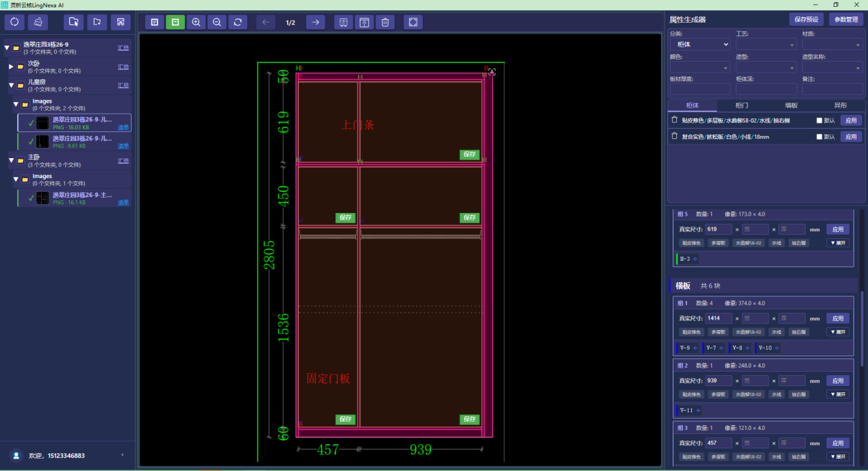Click the 真实尺寸 field containing 939
Image resolution: width=868 pixels, height=471 pixels.
[x=719, y=381]
